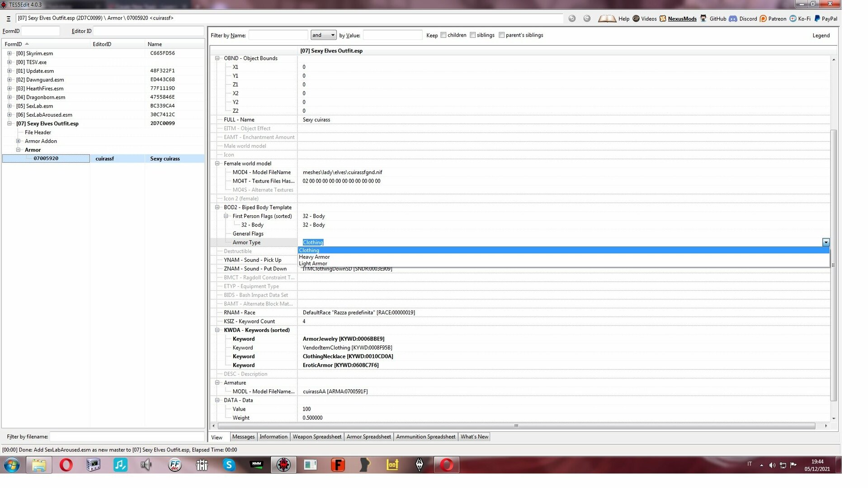Launch the Skyrim taskbar icon

[420, 465]
